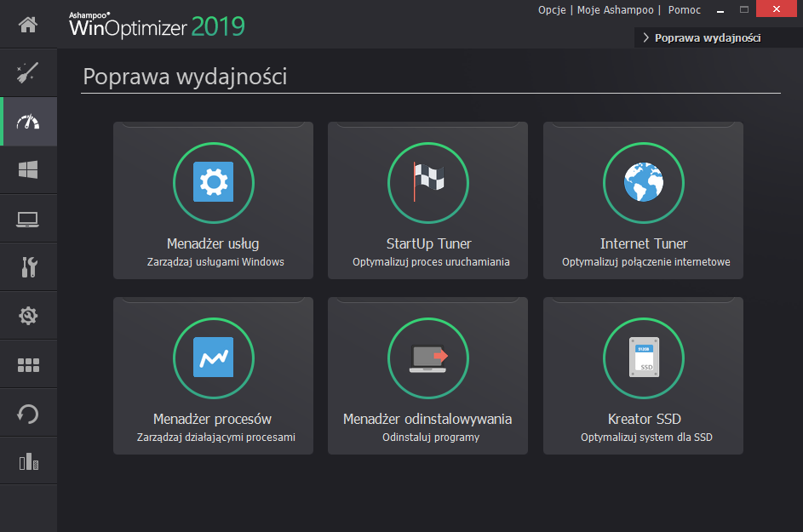Viewport: 803px width, 532px height.
Task: Open the statistics bars icon in sidebar
Action: point(28,460)
